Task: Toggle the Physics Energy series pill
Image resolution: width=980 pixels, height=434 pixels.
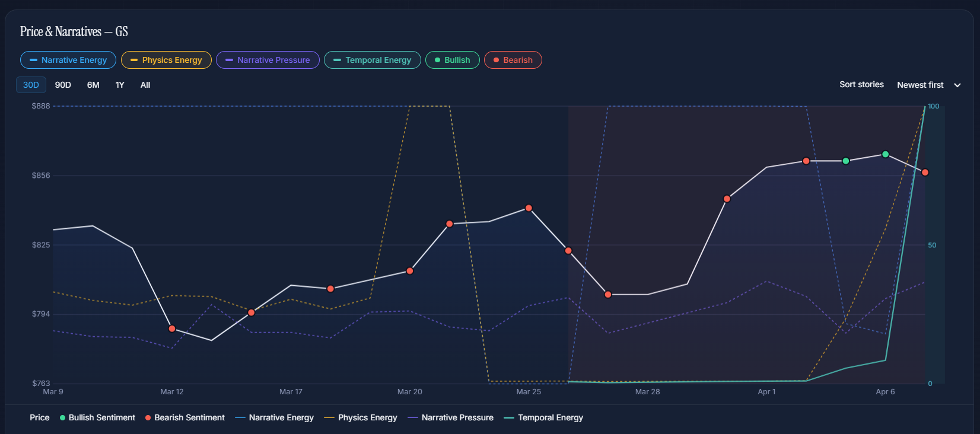Action: [x=166, y=60]
